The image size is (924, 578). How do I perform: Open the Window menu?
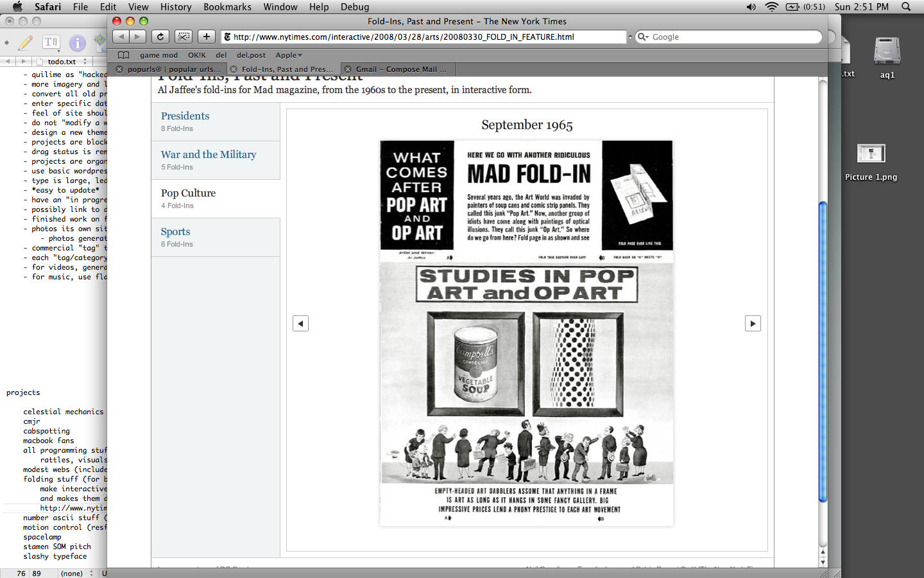tap(280, 6)
